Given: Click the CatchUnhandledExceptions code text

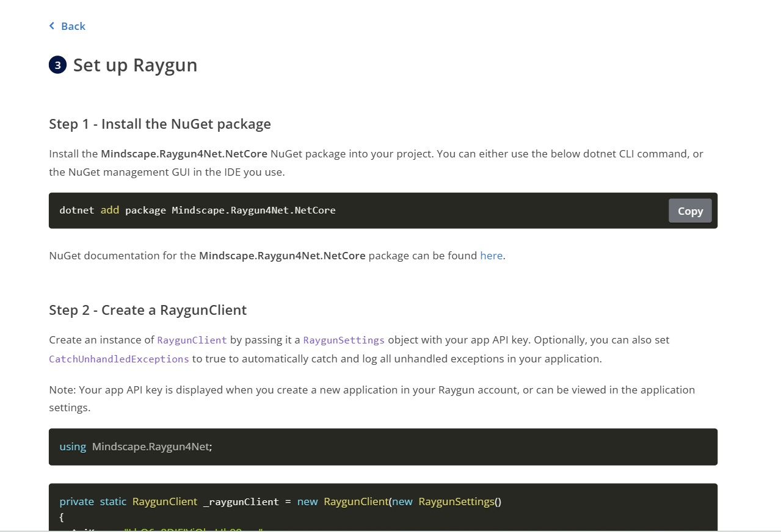Looking at the screenshot, I should [118, 359].
